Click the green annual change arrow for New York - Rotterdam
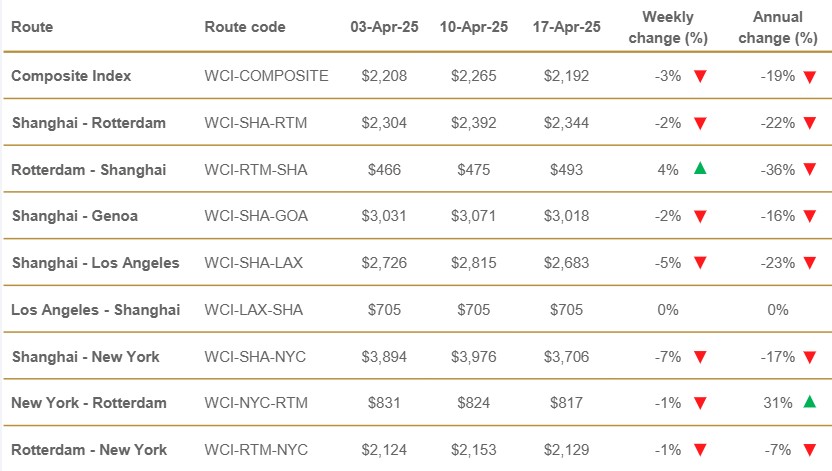Image resolution: width=832 pixels, height=471 pixels. tap(808, 402)
